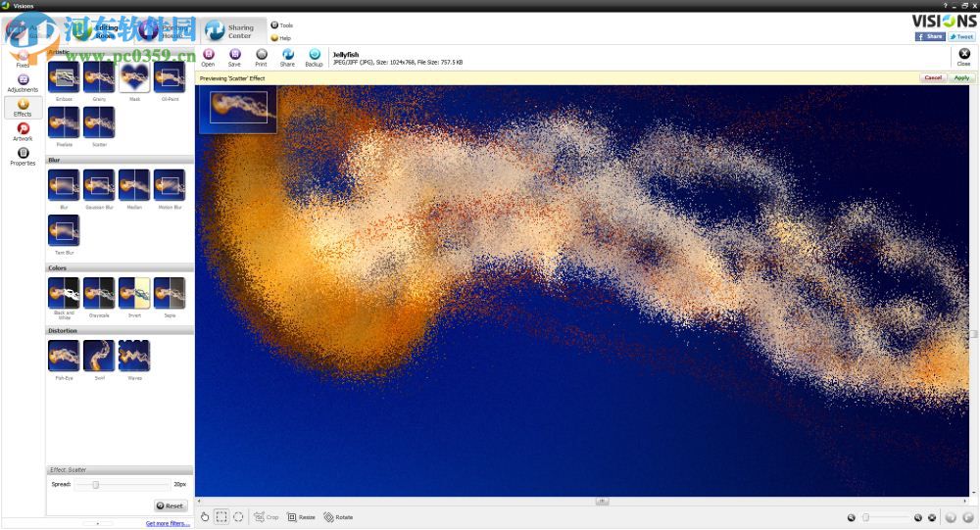This screenshot has width=980, height=530.
Task: Click the horizontal scrollbar handle under image
Action: click(602, 502)
